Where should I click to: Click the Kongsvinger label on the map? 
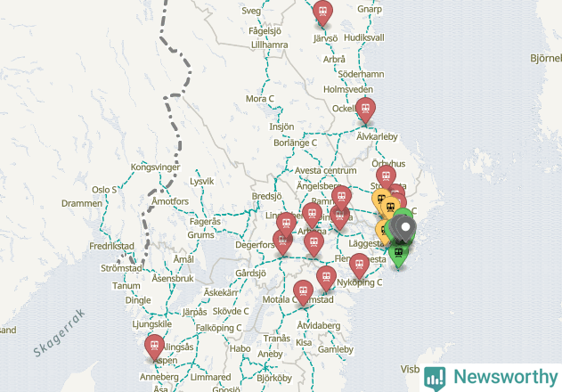click(155, 167)
